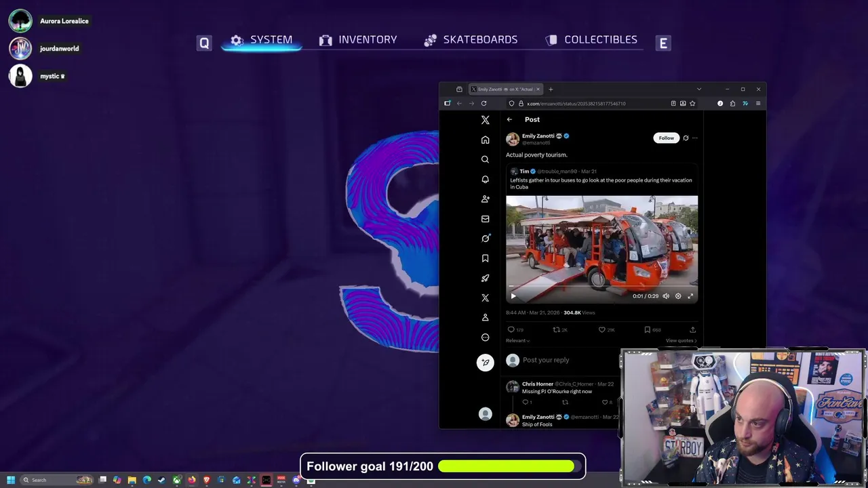Open account avatar at sidebar bottom

click(485, 414)
